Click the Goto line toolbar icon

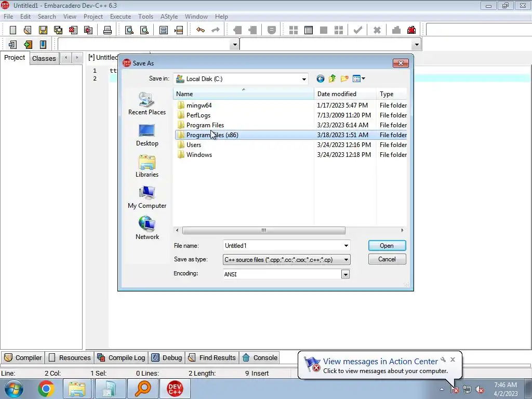tap(179, 30)
